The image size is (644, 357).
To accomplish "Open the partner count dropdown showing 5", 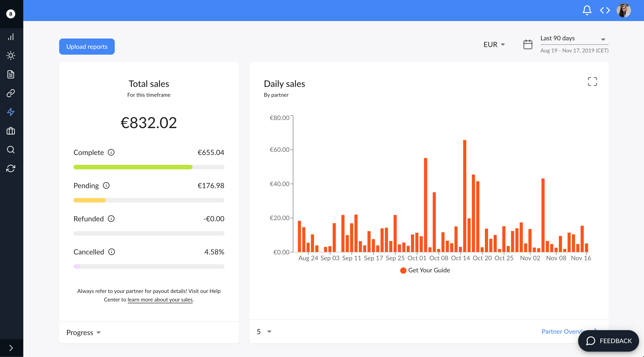I will click(x=264, y=331).
